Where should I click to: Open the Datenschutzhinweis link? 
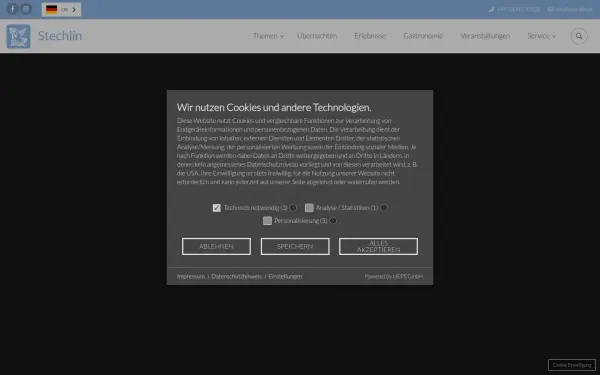[x=236, y=276]
